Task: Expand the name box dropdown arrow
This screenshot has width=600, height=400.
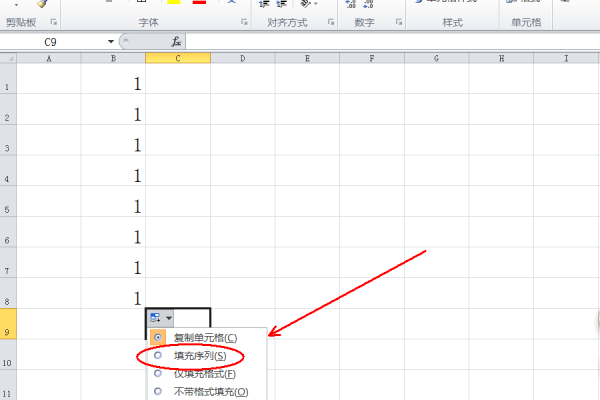Action: click(111, 41)
